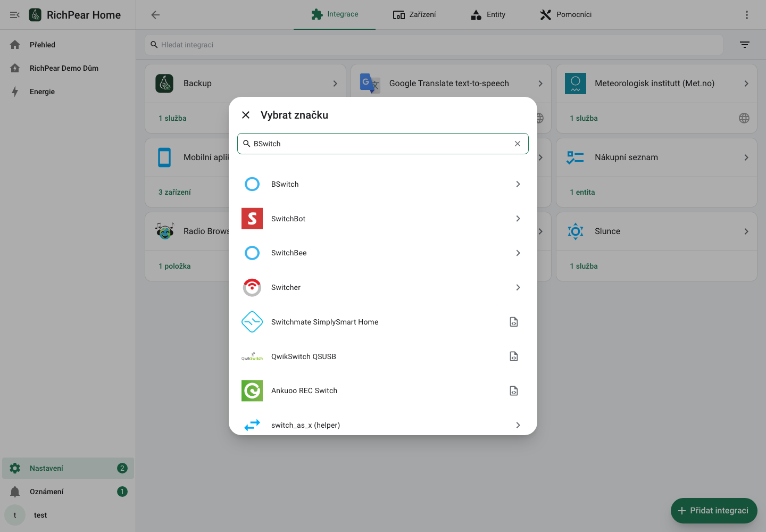Open the integrations filter icon
This screenshot has width=766, height=532.
[x=745, y=45]
